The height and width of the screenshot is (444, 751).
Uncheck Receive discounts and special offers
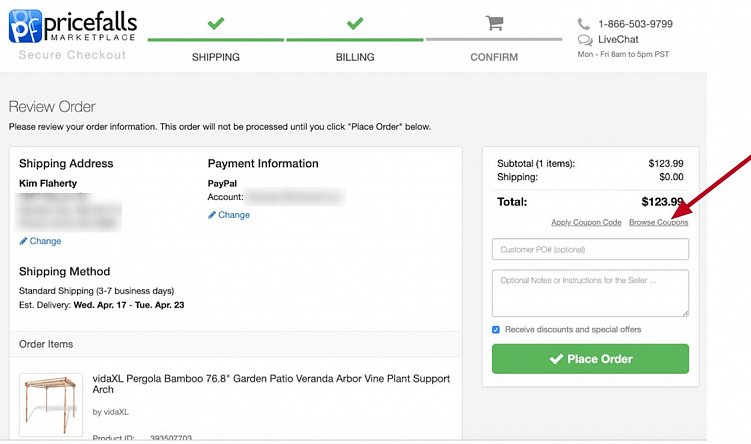pyautogui.click(x=497, y=329)
